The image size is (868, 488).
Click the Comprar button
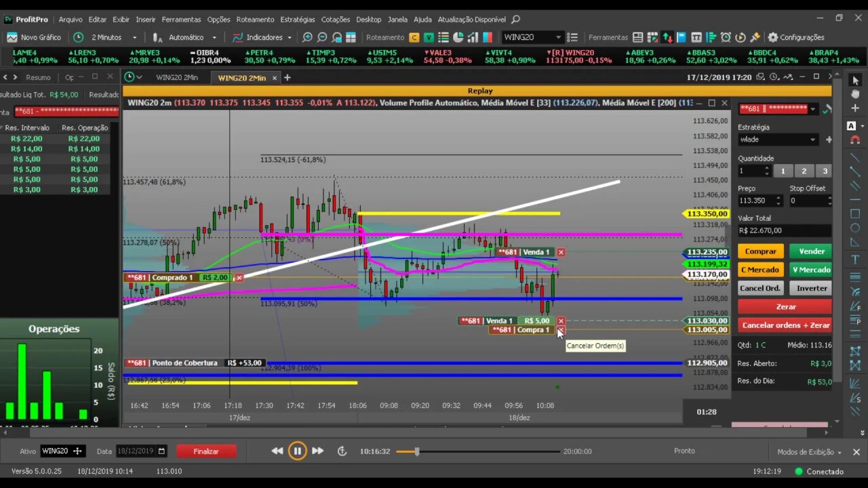point(761,251)
